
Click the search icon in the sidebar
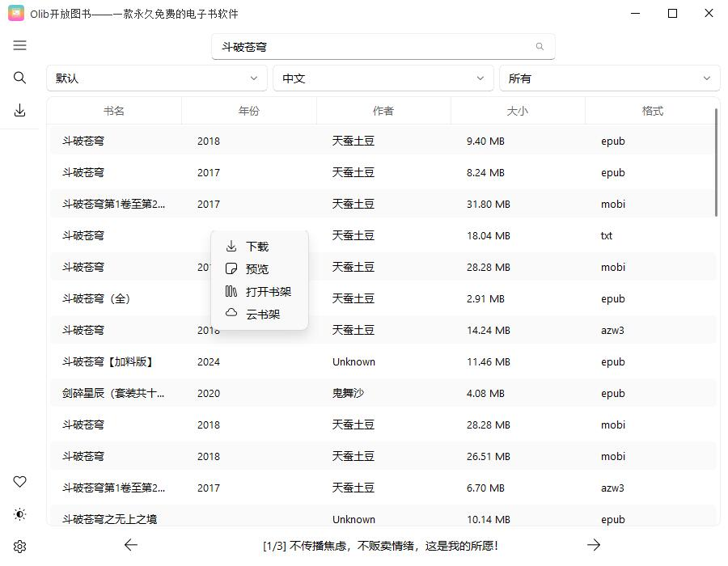[20, 78]
